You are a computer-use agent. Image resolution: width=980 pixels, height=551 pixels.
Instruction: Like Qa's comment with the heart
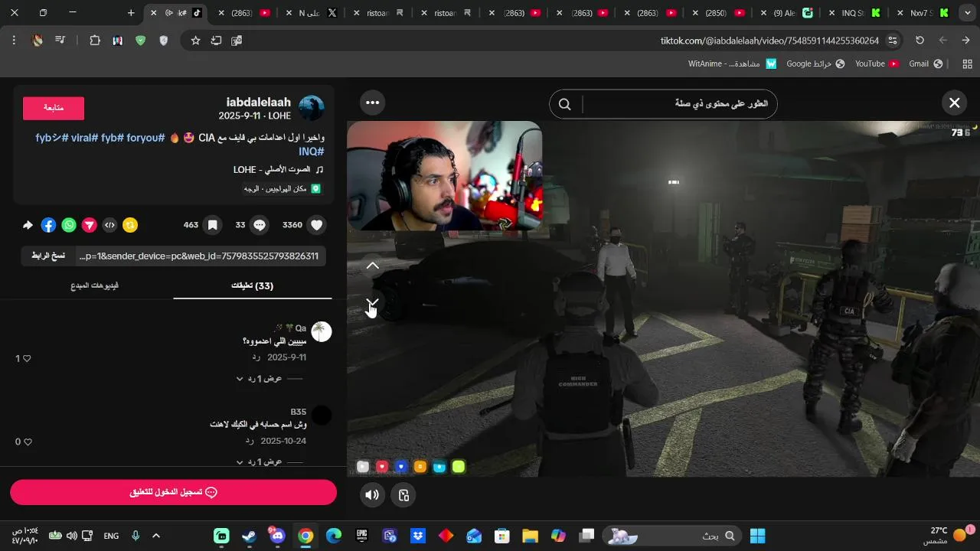click(27, 358)
